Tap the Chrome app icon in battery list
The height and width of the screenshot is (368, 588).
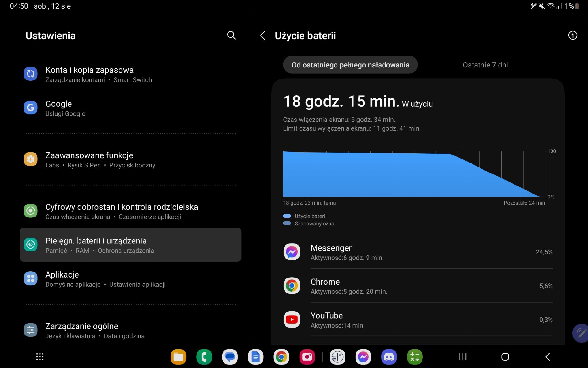(292, 286)
